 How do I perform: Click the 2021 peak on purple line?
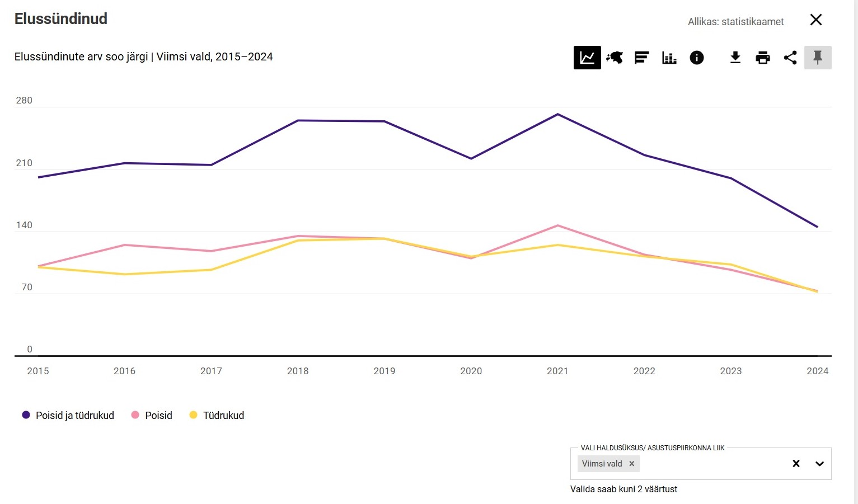point(557,115)
